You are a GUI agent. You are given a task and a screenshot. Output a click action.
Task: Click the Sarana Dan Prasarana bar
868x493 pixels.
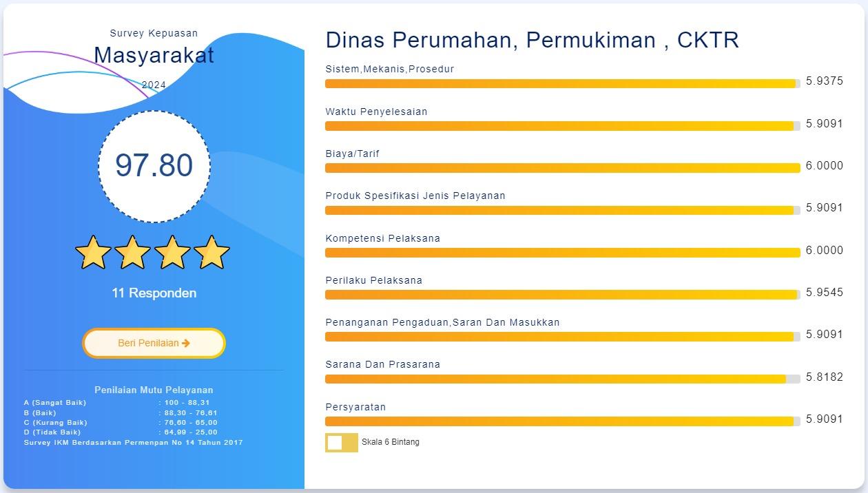click(x=561, y=379)
